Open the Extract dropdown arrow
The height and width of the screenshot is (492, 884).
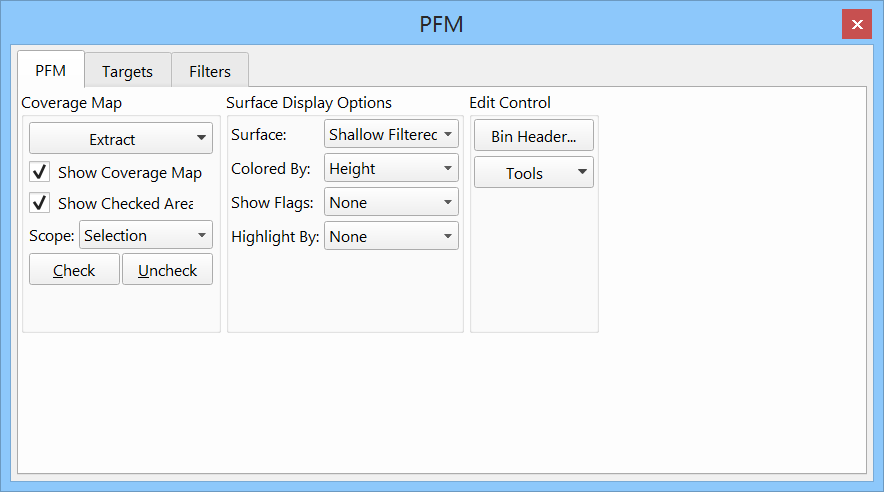pos(202,139)
